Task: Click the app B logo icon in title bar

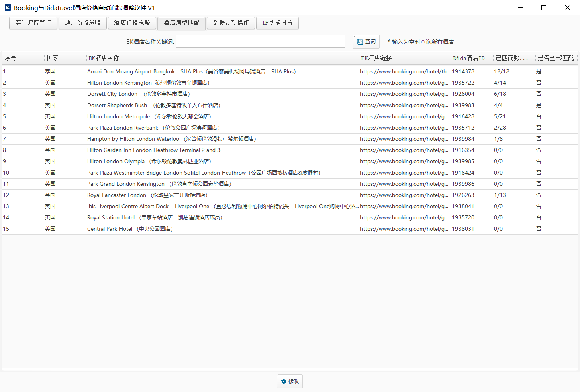Action: point(8,8)
